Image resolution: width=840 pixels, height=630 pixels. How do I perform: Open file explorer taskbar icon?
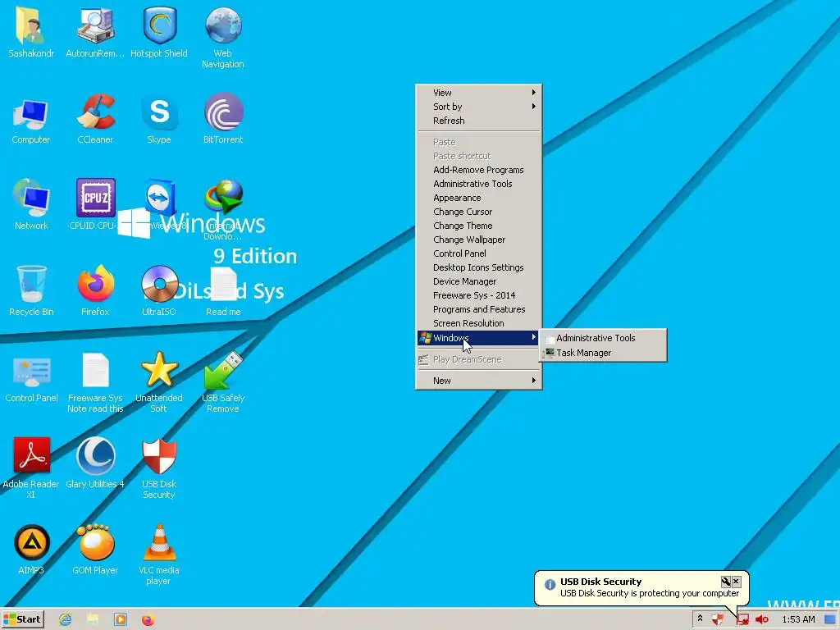coord(94,619)
